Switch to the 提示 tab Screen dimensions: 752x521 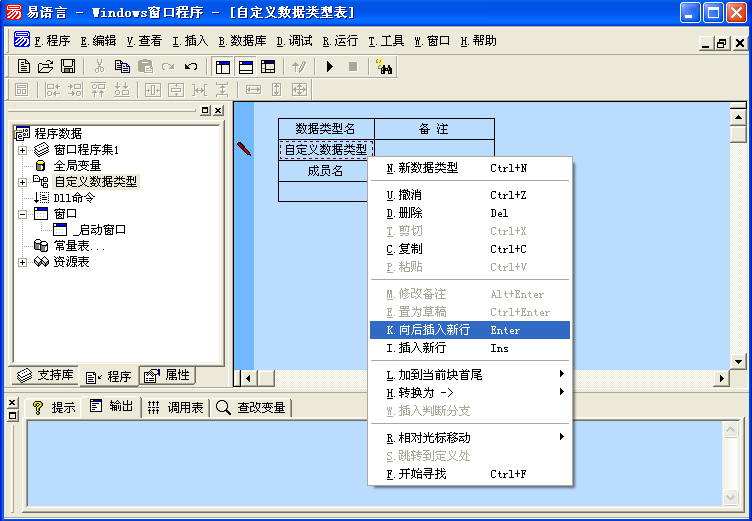[x=54, y=407]
